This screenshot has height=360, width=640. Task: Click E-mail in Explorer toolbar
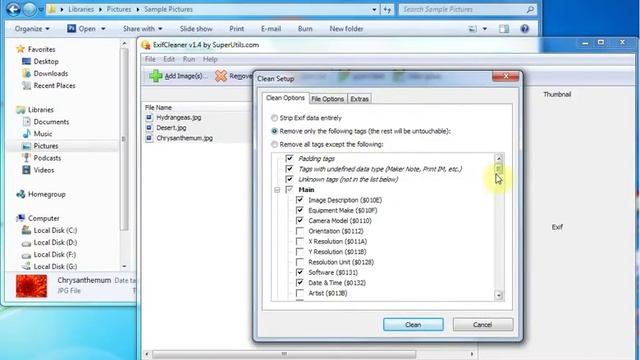tap(271, 29)
